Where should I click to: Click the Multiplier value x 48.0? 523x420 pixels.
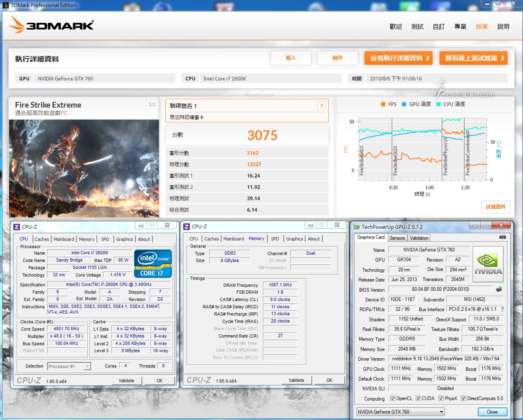pyautogui.click(x=67, y=336)
